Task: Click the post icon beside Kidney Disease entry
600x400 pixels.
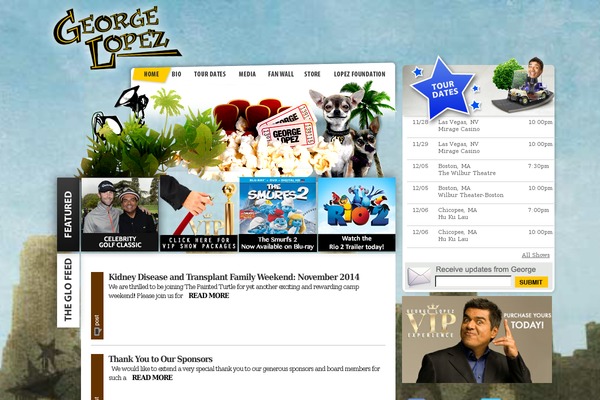Action: click(97, 325)
